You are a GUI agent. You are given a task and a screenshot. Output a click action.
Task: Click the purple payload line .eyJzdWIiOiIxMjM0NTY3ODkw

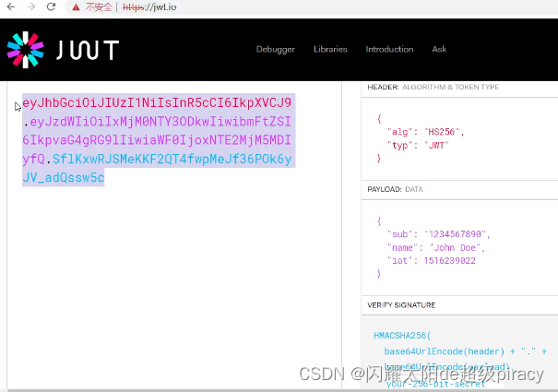tap(157, 122)
